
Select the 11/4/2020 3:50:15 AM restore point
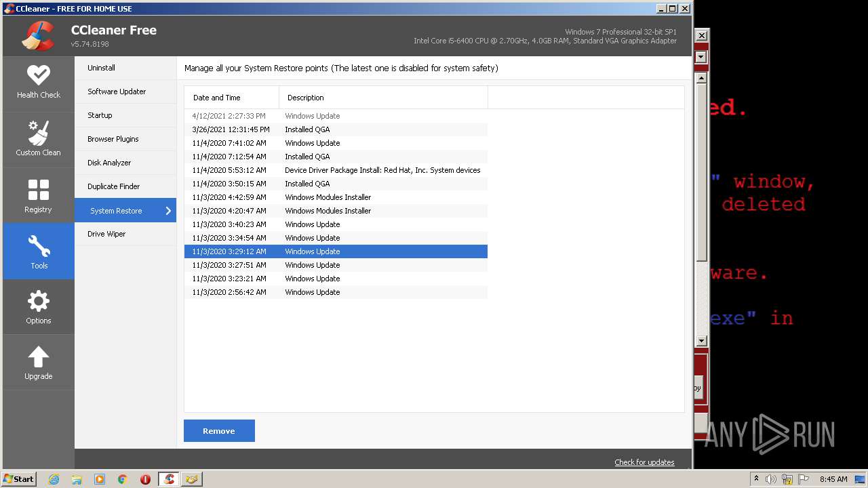tap(336, 184)
